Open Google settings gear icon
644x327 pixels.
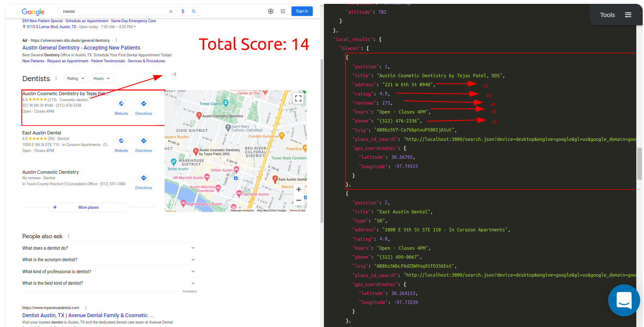(271, 12)
